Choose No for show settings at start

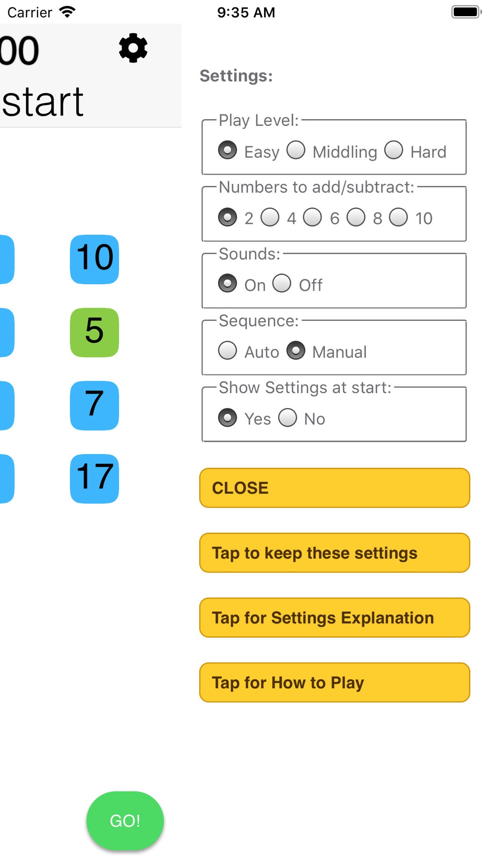tap(287, 417)
